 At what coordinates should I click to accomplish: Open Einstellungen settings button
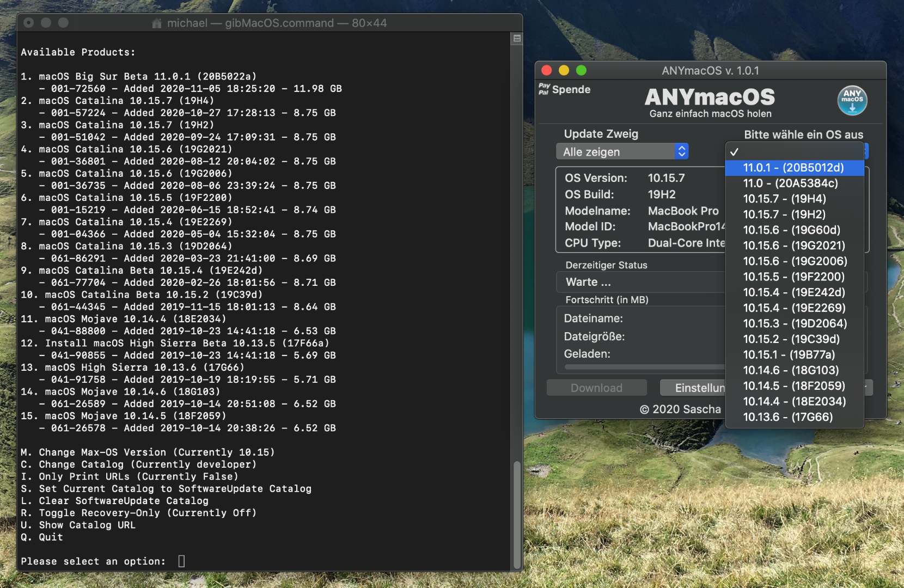coord(693,388)
